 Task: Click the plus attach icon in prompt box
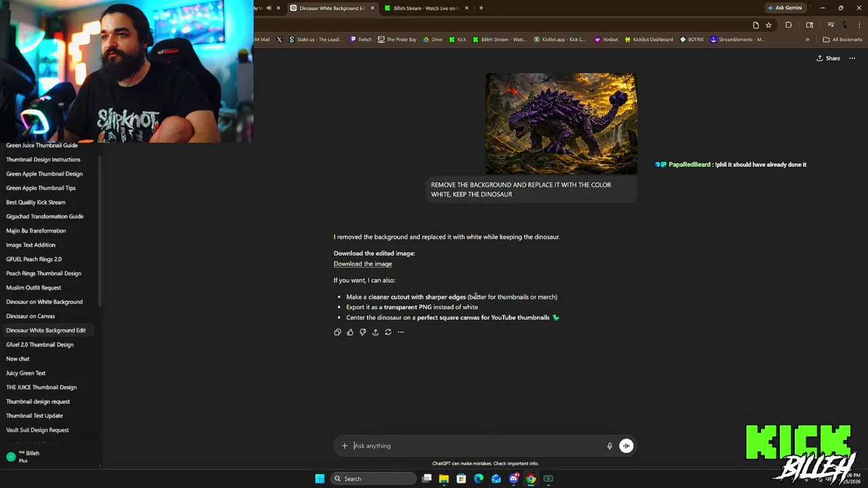(x=344, y=446)
